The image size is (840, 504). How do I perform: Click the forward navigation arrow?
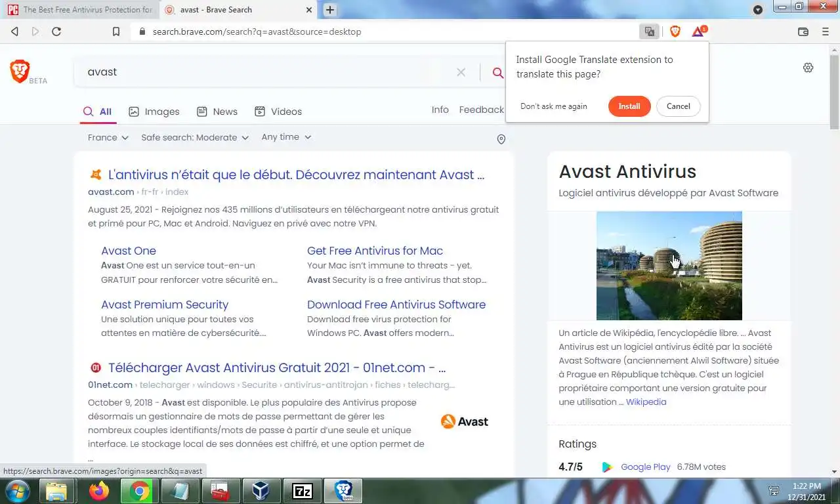click(x=35, y=31)
